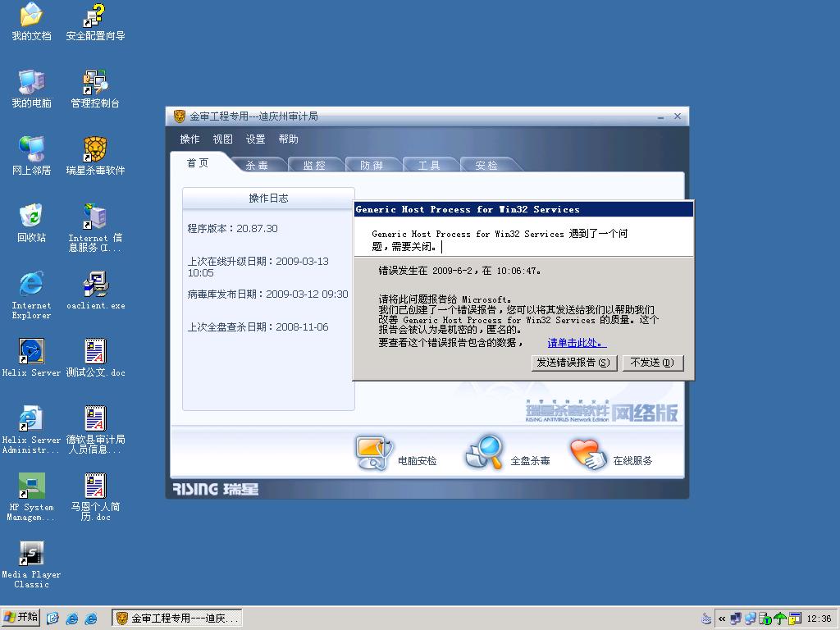
Task: Click the language bar keyboard icon
Action: (706, 619)
